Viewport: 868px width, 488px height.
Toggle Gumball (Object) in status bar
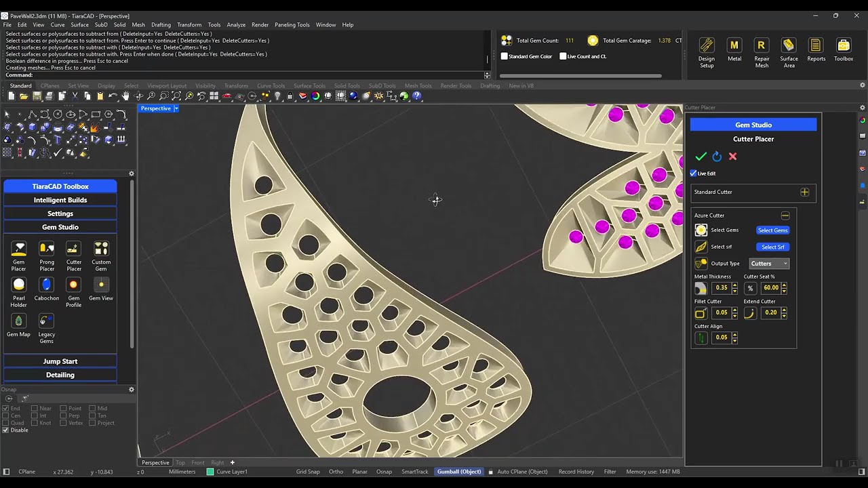[x=459, y=472]
